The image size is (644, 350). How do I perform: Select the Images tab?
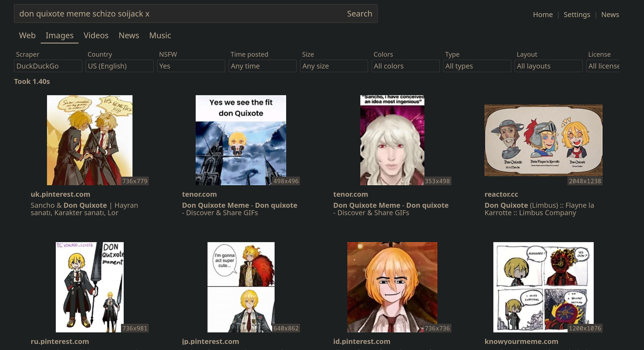click(59, 35)
